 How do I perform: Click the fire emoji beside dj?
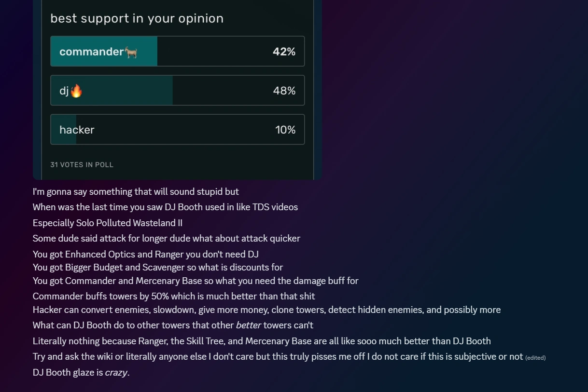tap(76, 91)
